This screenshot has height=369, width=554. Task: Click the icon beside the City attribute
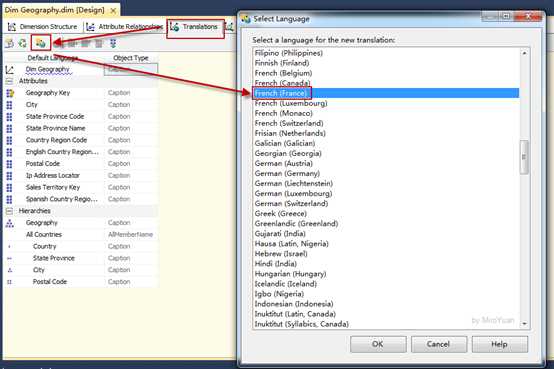10,105
